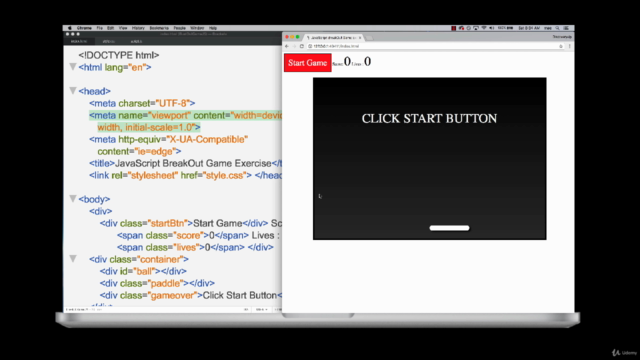Click the <!DOCTYPE html> line

click(x=119, y=55)
